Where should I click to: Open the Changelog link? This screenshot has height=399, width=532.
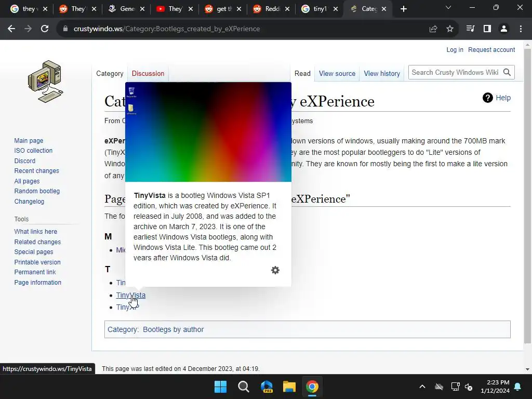point(29,201)
